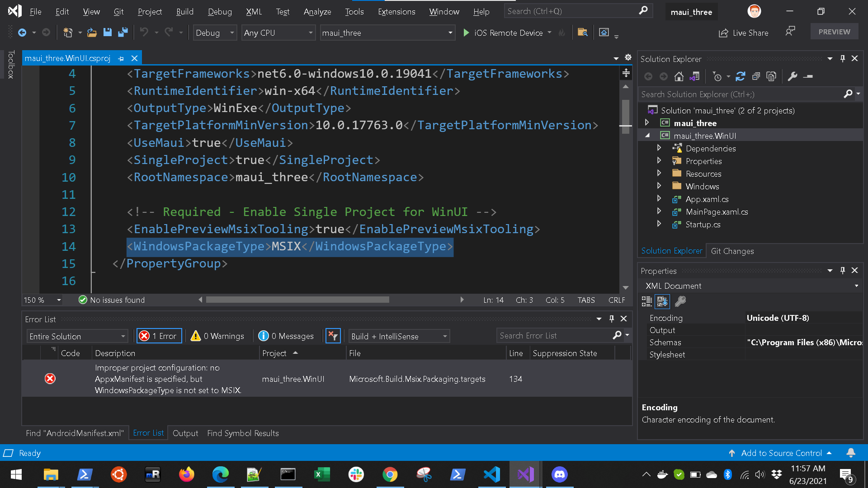Collapse All items in Solution Explorer
Screen dimensions: 868x488
tap(756, 76)
